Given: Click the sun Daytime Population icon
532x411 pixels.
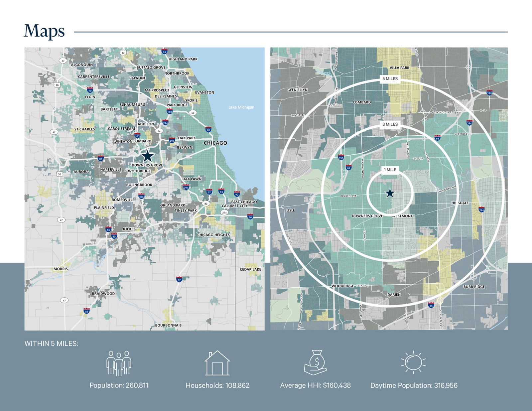Looking at the screenshot, I should [x=413, y=362].
